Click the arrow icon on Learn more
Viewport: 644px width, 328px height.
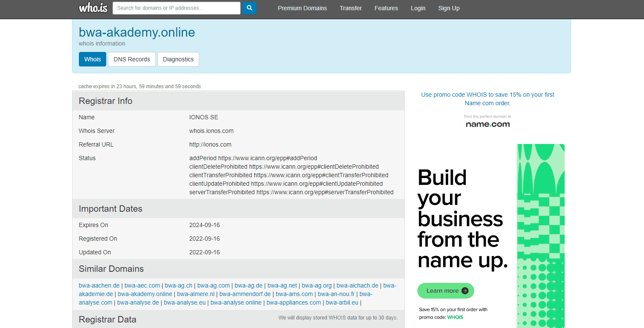pos(465,291)
